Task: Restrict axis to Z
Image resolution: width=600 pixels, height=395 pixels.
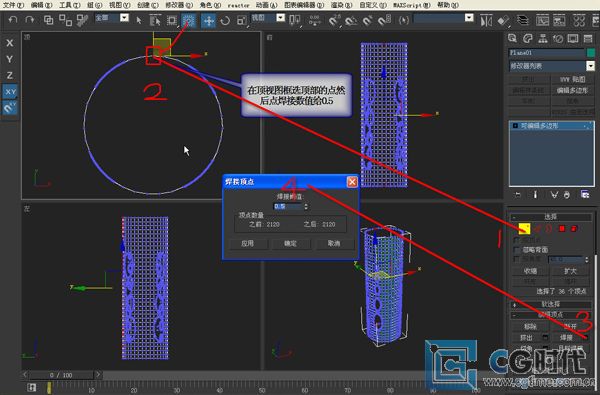Action: pyautogui.click(x=10, y=75)
